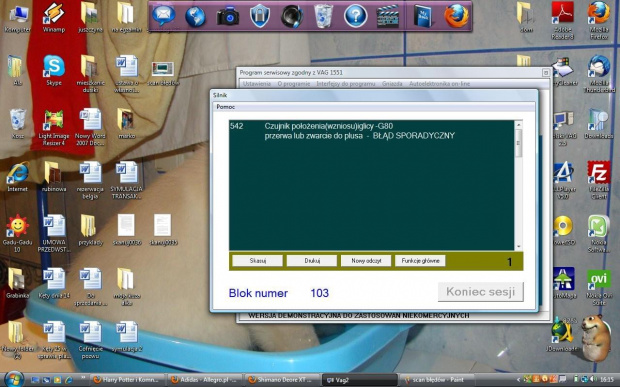Open the Winamp desktop icon
The image size is (620, 387).
[x=54, y=17]
